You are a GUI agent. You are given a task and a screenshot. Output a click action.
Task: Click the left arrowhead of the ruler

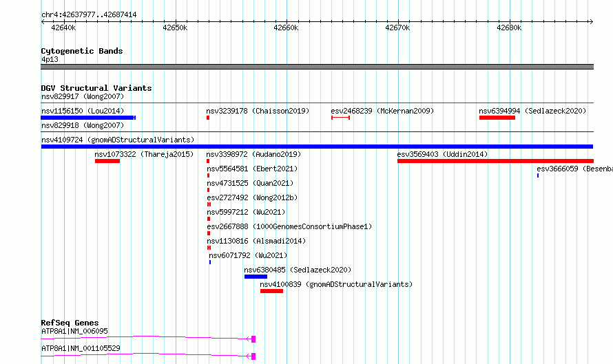[x=43, y=21]
